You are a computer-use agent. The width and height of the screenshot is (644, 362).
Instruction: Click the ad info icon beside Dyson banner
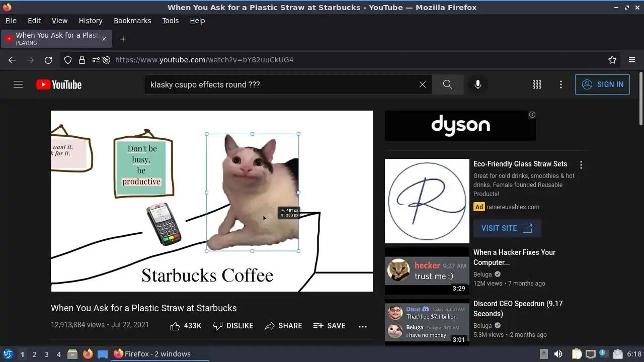[x=532, y=115]
